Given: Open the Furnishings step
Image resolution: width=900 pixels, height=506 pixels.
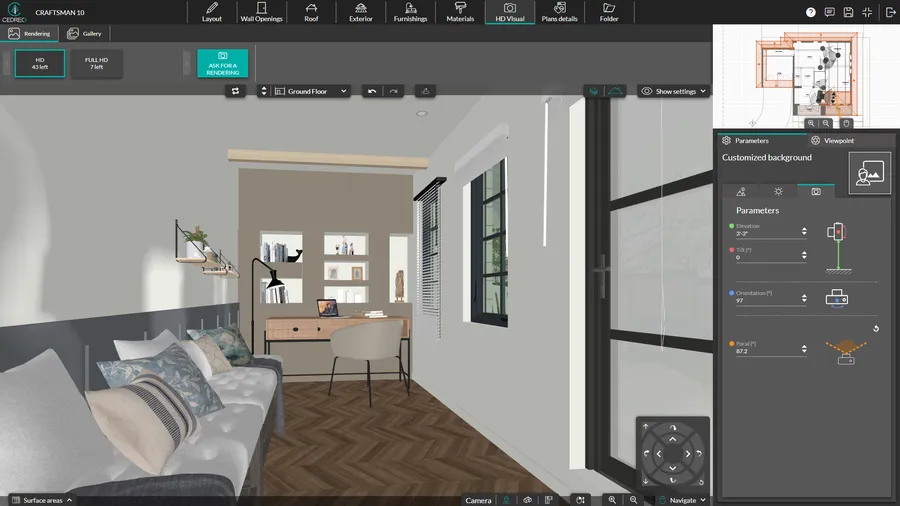Looking at the screenshot, I should (x=410, y=12).
